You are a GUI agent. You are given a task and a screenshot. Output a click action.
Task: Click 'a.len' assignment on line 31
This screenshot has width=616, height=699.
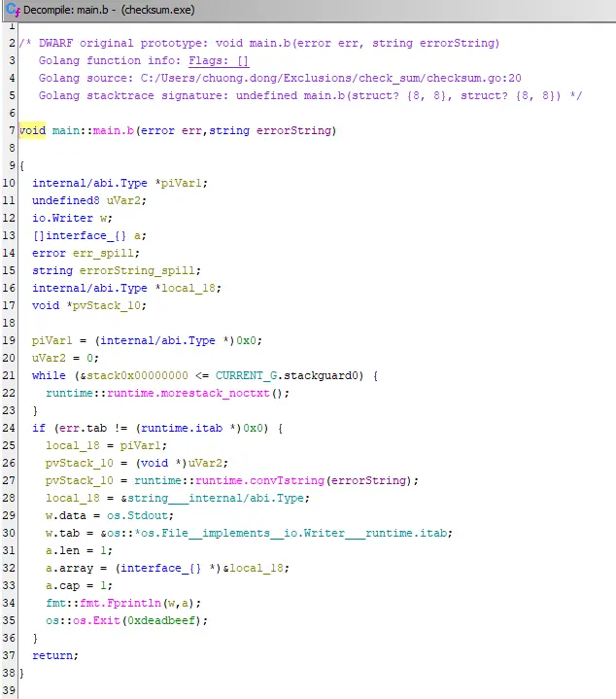(62, 550)
